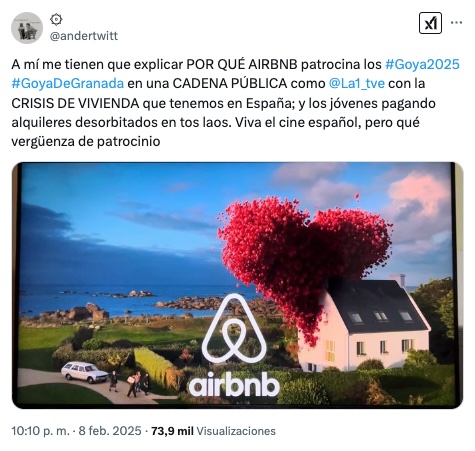Open the andertwitt profile avatar
Screen dimensions: 475x451
coord(27,28)
